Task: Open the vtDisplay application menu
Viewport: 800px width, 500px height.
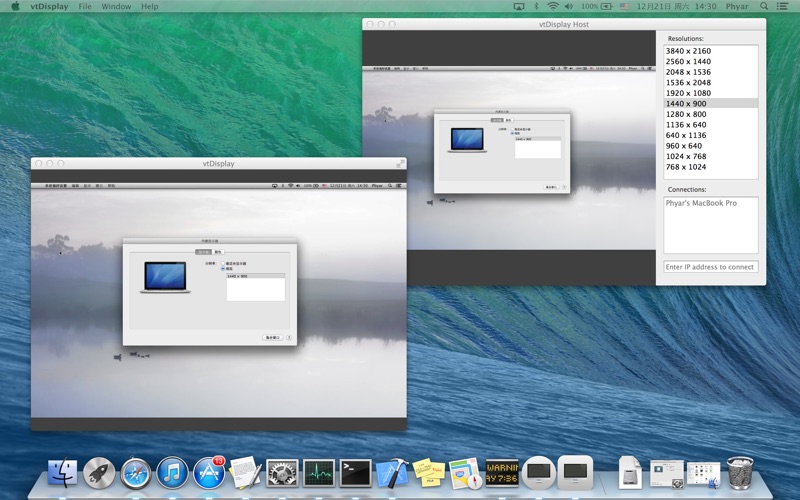Action: pyautogui.click(x=49, y=6)
